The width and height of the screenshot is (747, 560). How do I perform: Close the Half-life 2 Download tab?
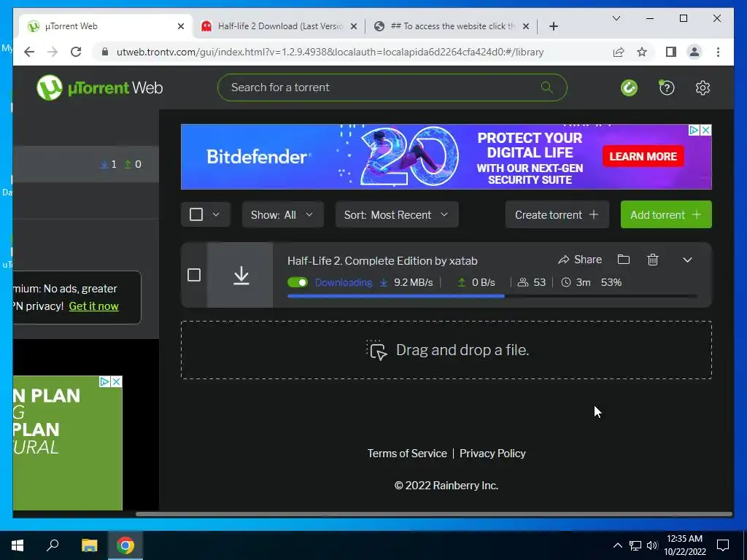click(x=354, y=26)
